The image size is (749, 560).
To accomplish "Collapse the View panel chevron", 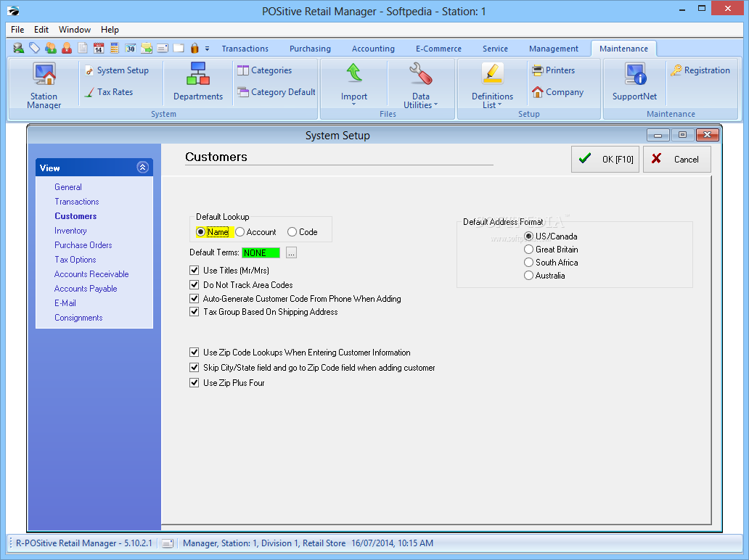I will 142,167.
